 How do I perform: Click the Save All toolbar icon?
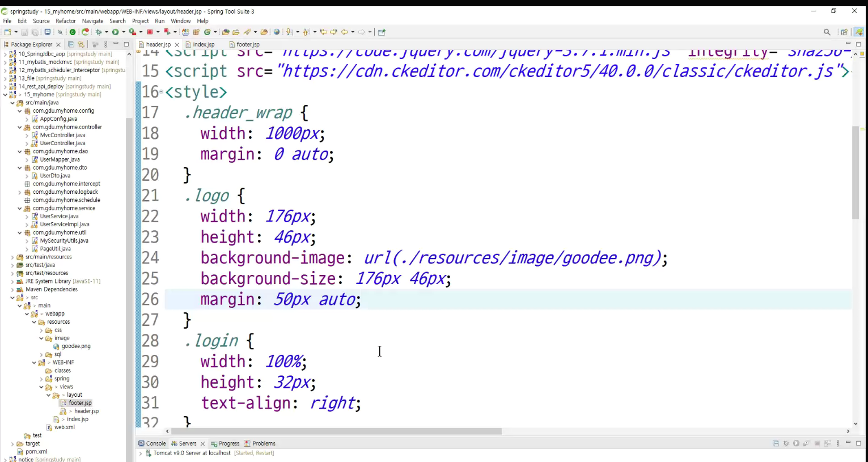(35, 32)
